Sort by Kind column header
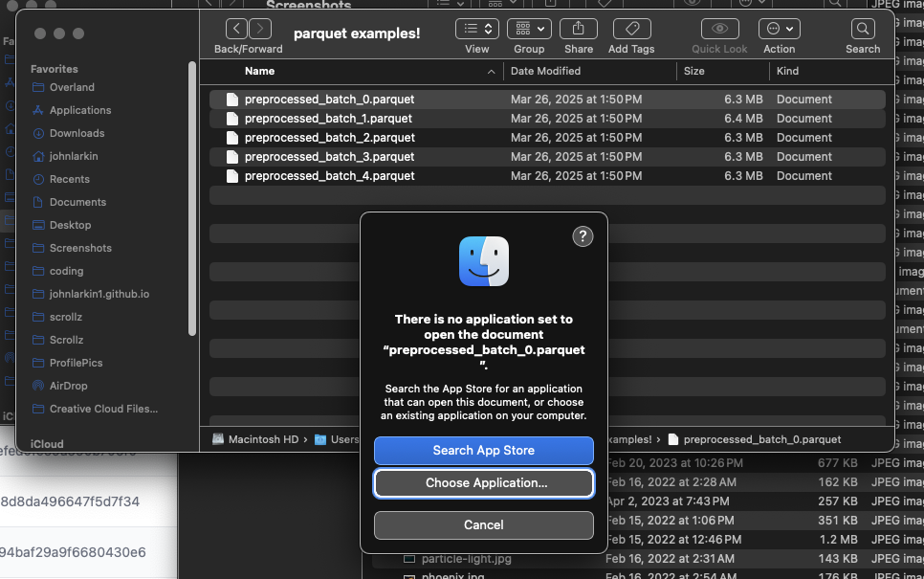 pyautogui.click(x=787, y=71)
